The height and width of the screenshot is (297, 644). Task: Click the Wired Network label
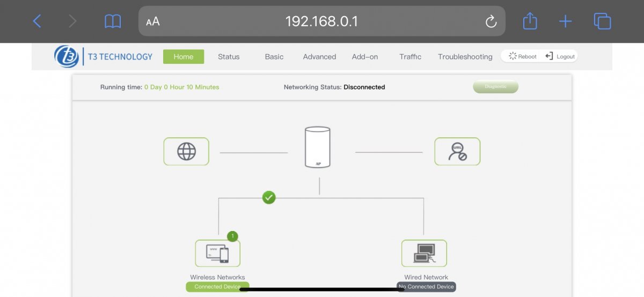pyautogui.click(x=426, y=277)
